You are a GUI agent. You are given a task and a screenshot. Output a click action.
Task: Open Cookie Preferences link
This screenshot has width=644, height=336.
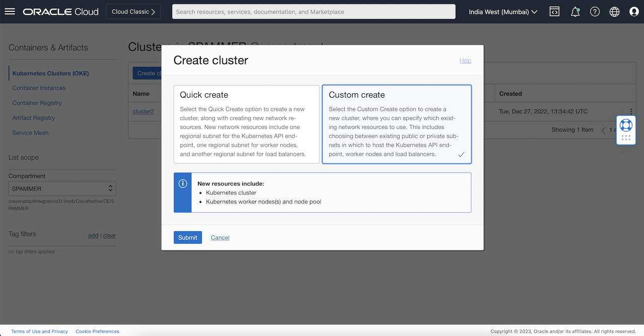point(98,331)
